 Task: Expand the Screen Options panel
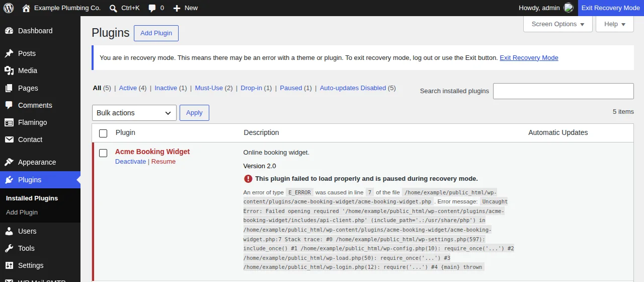coord(558,24)
